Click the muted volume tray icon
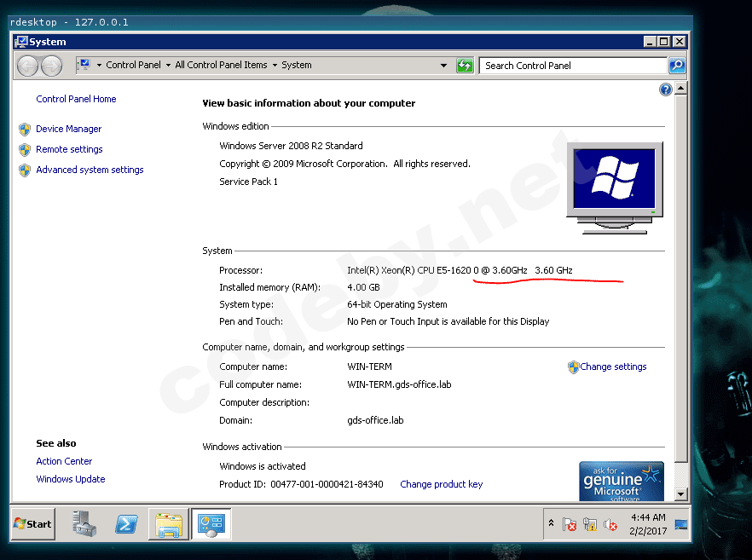The width and height of the screenshot is (752, 560). (610, 524)
